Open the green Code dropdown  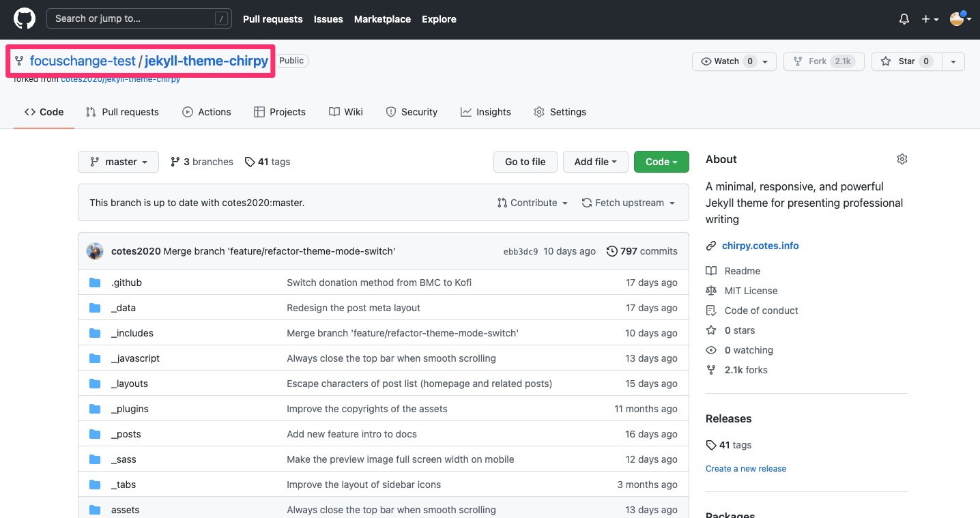661,162
